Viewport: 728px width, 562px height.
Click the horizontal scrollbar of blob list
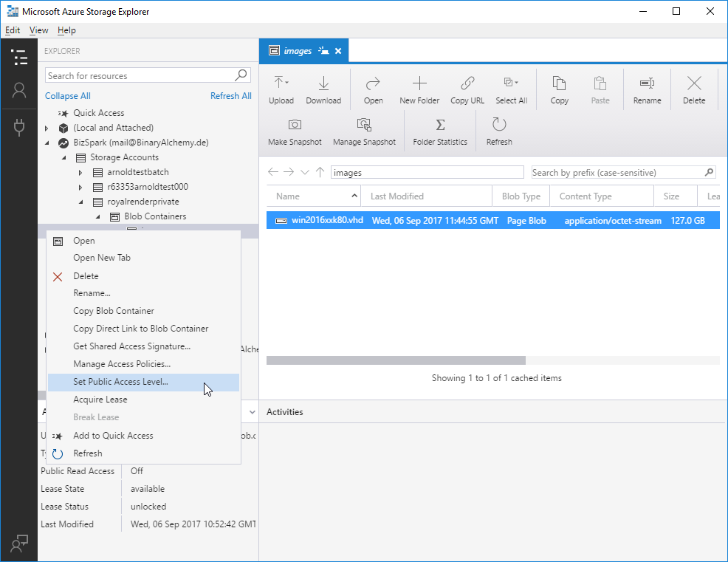[396, 360]
